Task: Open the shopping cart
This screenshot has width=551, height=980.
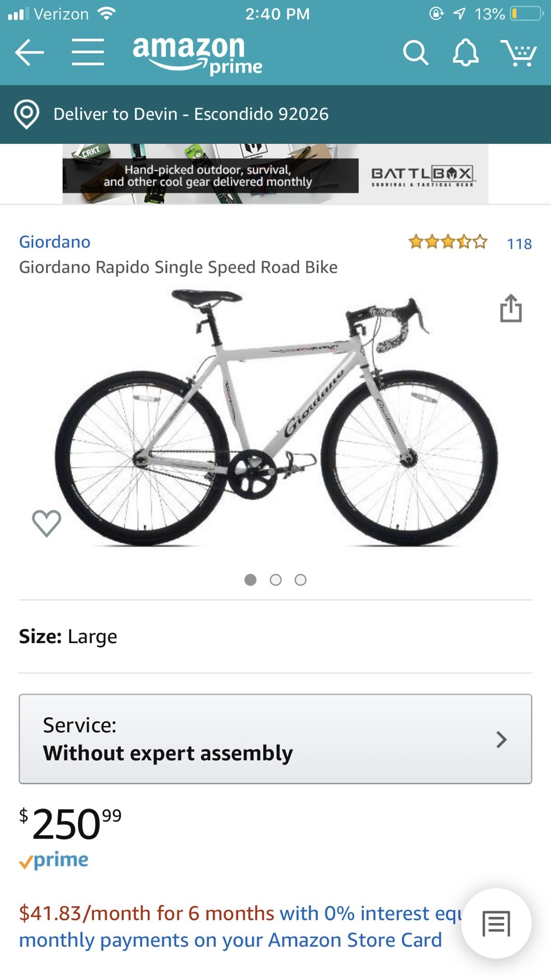Action: coord(518,53)
